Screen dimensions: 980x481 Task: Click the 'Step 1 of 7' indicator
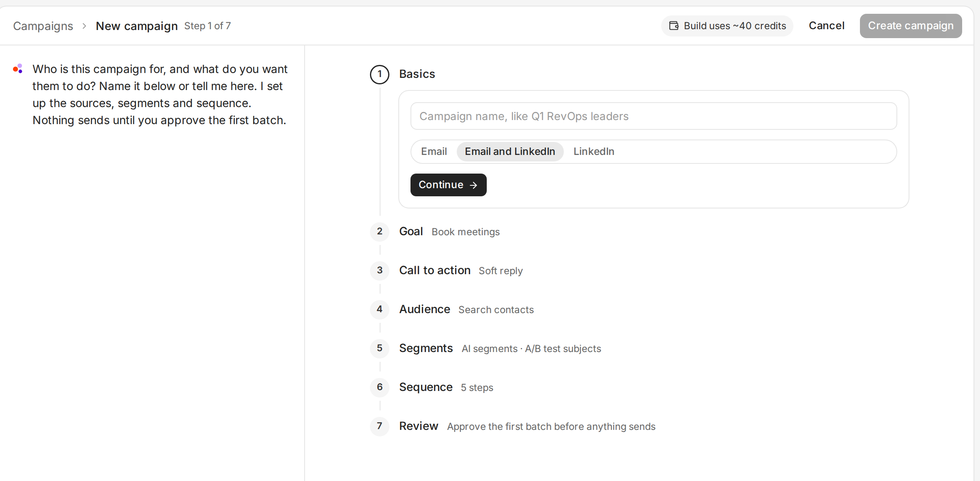[208, 26]
